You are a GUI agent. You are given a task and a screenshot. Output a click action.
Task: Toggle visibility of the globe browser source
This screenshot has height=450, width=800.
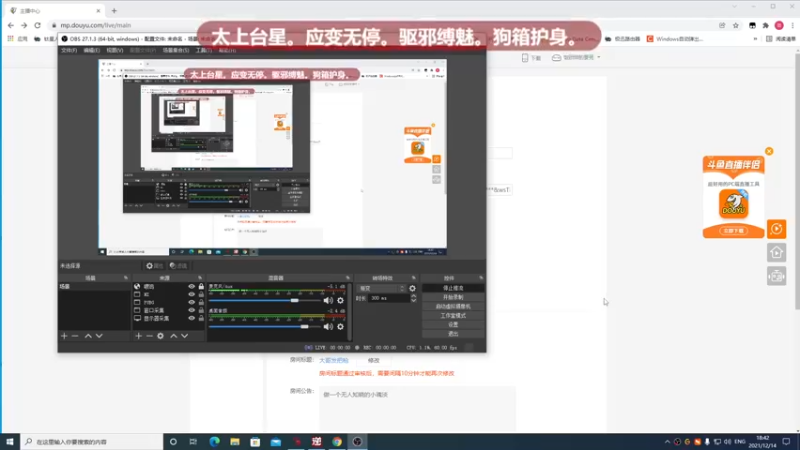[x=191, y=287]
